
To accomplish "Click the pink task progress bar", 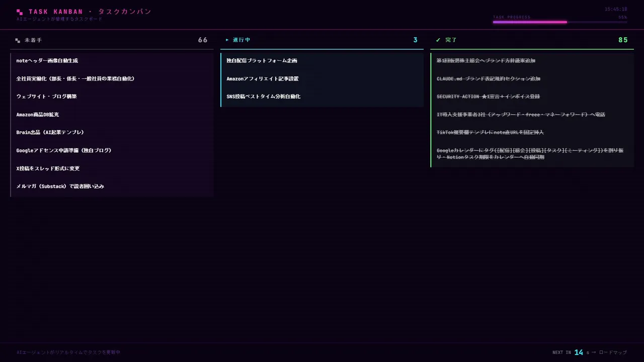I will (530, 22).
